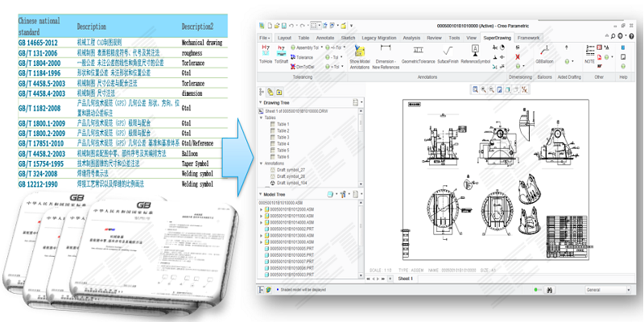
Task: Click the Undo arrow in quick access toolbar
Action: coord(291,26)
